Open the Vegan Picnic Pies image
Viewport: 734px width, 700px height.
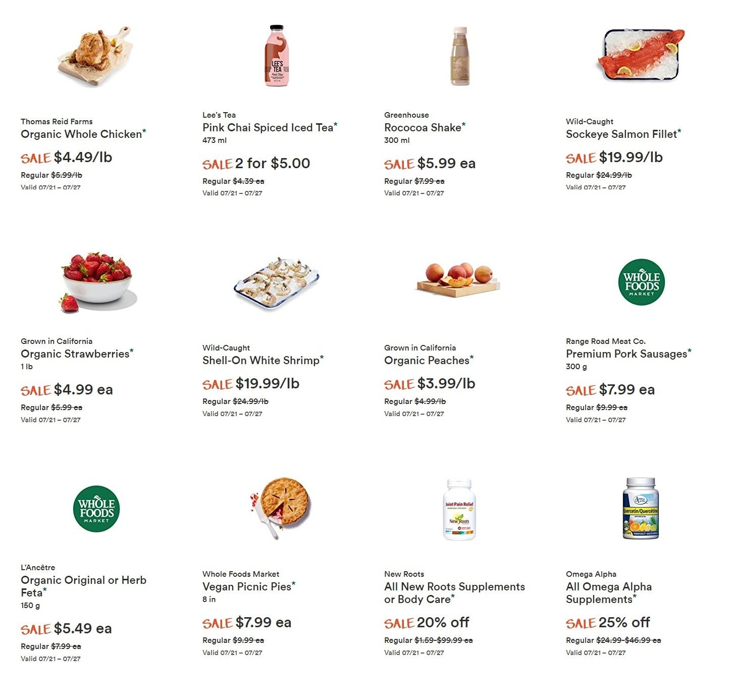[x=281, y=507]
